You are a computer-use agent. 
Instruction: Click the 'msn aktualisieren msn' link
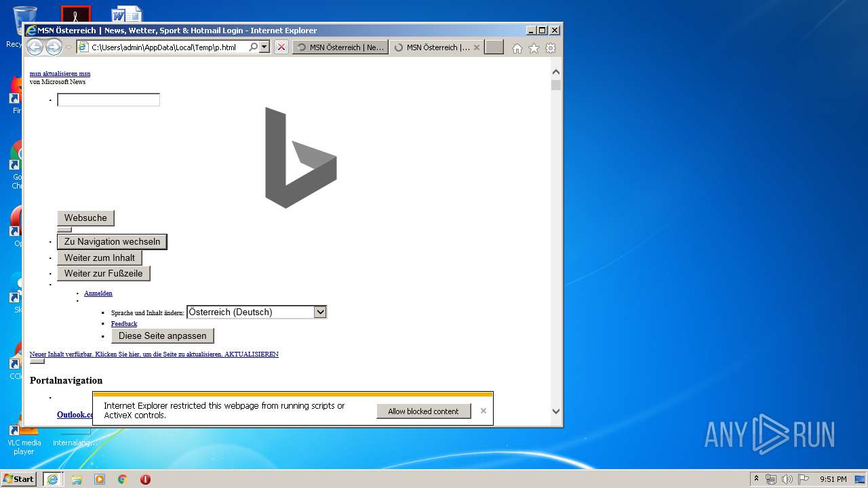coord(60,73)
